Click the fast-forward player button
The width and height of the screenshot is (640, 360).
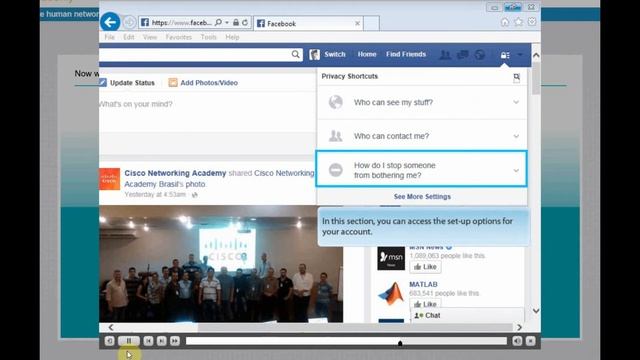(x=175, y=341)
